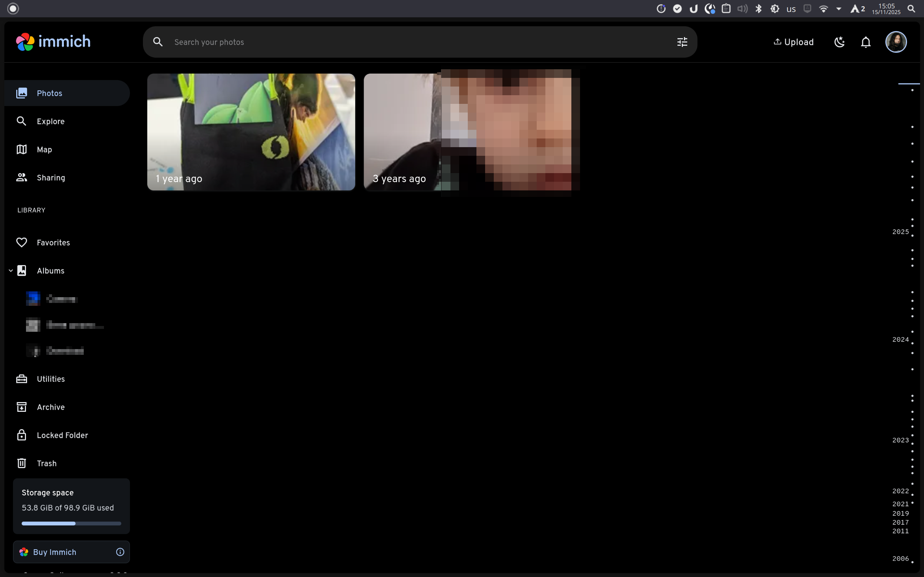The image size is (924, 577).
Task: Open the Archive section
Action: click(x=51, y=407)
